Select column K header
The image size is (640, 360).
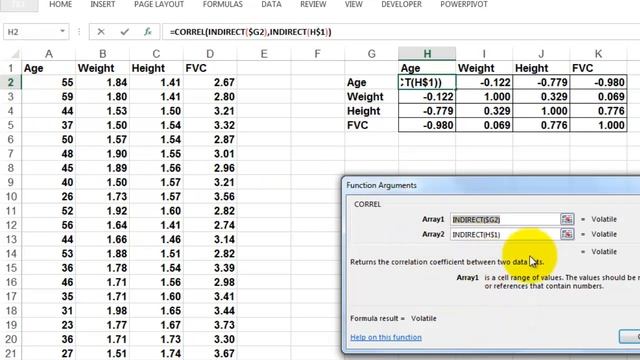[598, 54]
